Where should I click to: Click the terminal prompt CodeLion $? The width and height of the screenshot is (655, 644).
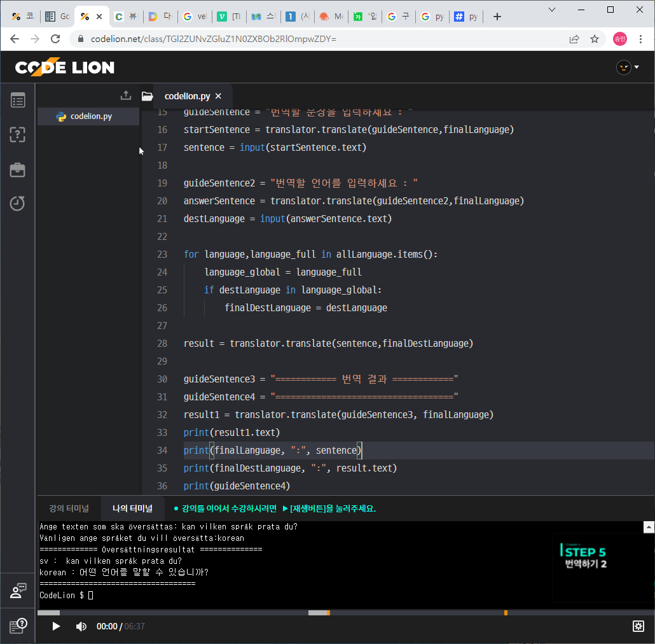[62, 595]
